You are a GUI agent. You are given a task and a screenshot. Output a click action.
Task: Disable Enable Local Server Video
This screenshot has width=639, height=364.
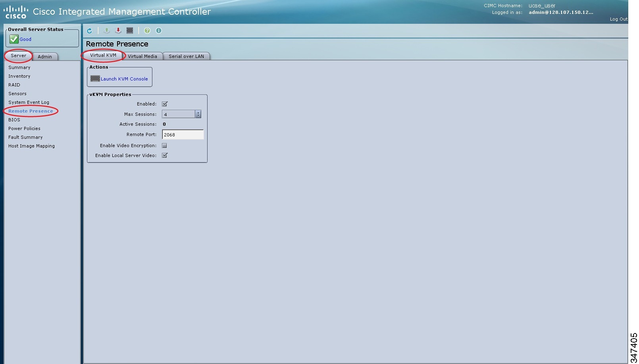165,155
